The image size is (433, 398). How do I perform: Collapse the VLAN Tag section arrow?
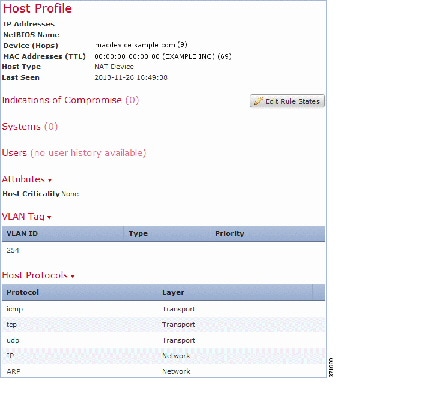click(49, 217)
